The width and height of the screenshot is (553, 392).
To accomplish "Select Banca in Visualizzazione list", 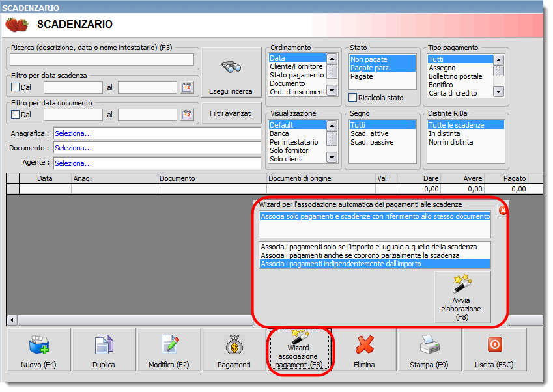I will tap(297, 133).
